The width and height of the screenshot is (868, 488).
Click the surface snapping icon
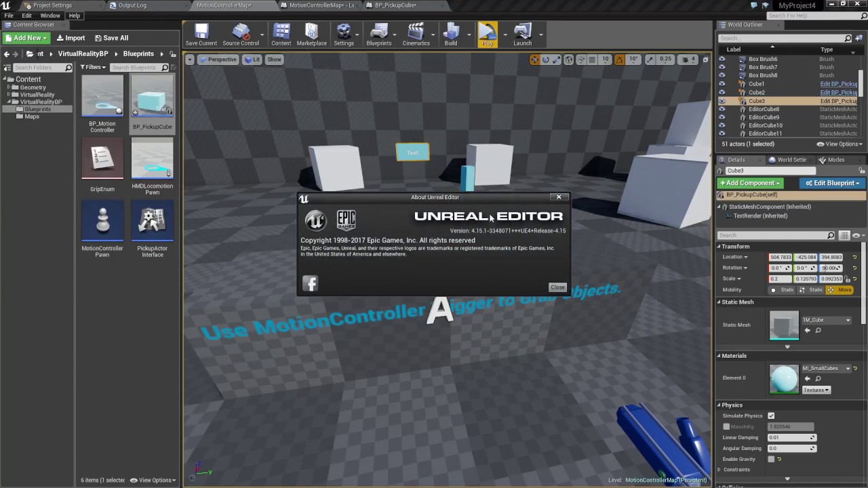[580, 60]
